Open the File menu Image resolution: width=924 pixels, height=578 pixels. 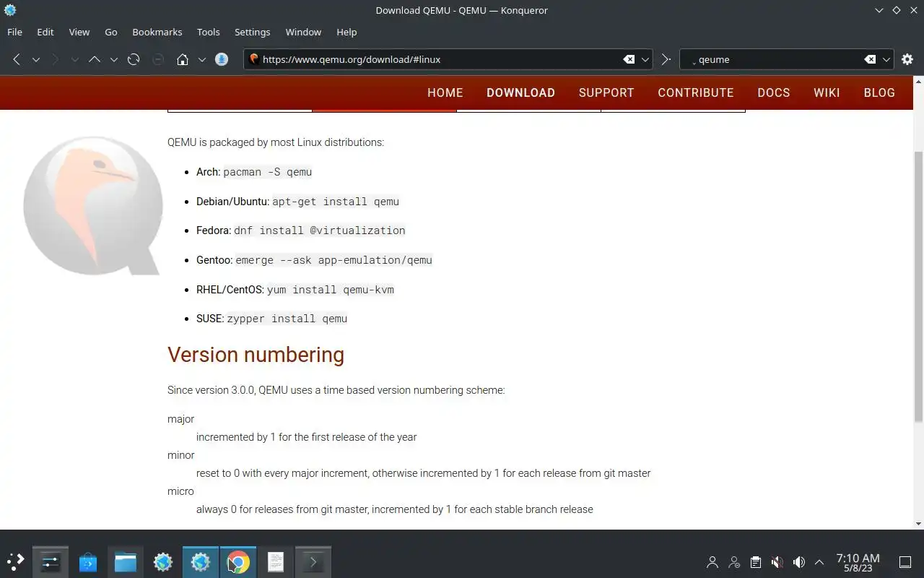[14, 32]
